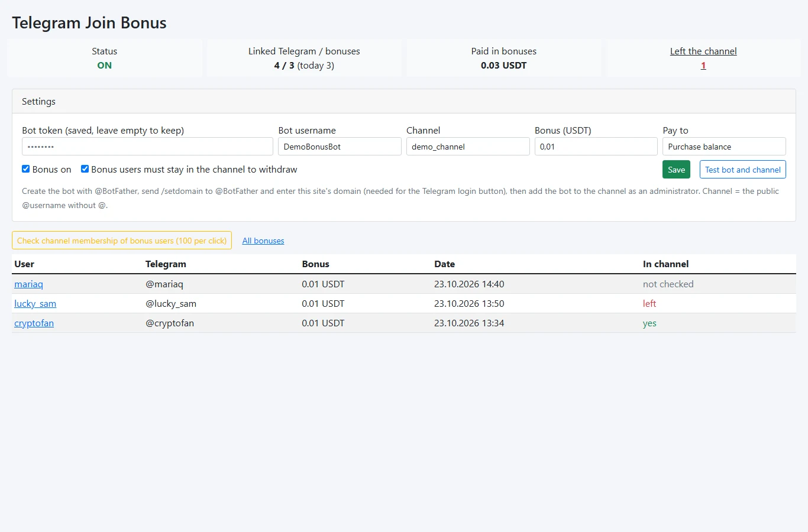Focus the Bot username field
Viewport: 808px width, 532px height.
pos(340,147)
